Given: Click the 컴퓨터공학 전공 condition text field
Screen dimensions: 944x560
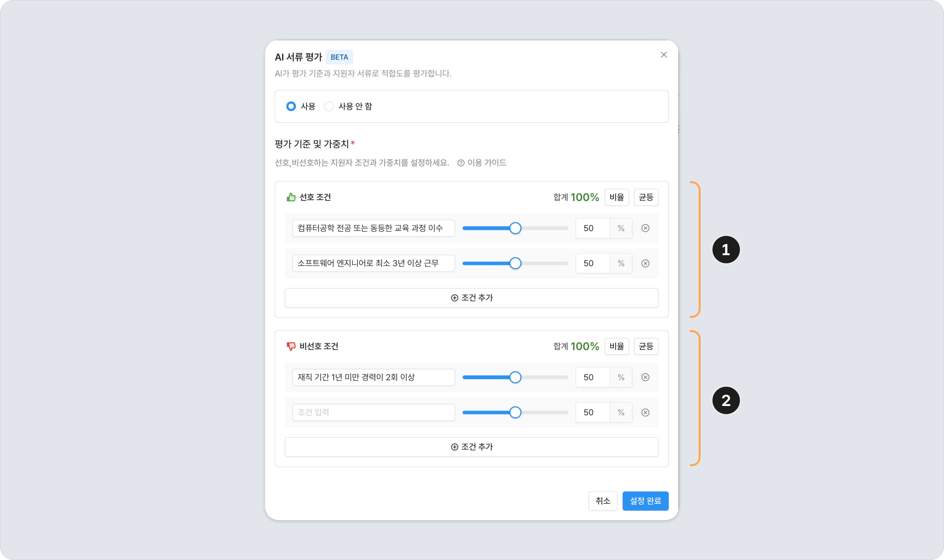Looking at the screenshot, I should tap(373, 228).
